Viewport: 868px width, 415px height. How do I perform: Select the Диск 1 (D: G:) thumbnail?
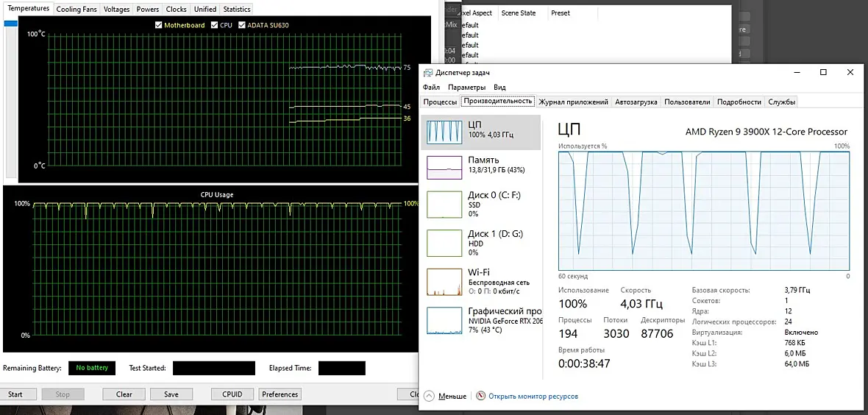[x=444, y=243]
